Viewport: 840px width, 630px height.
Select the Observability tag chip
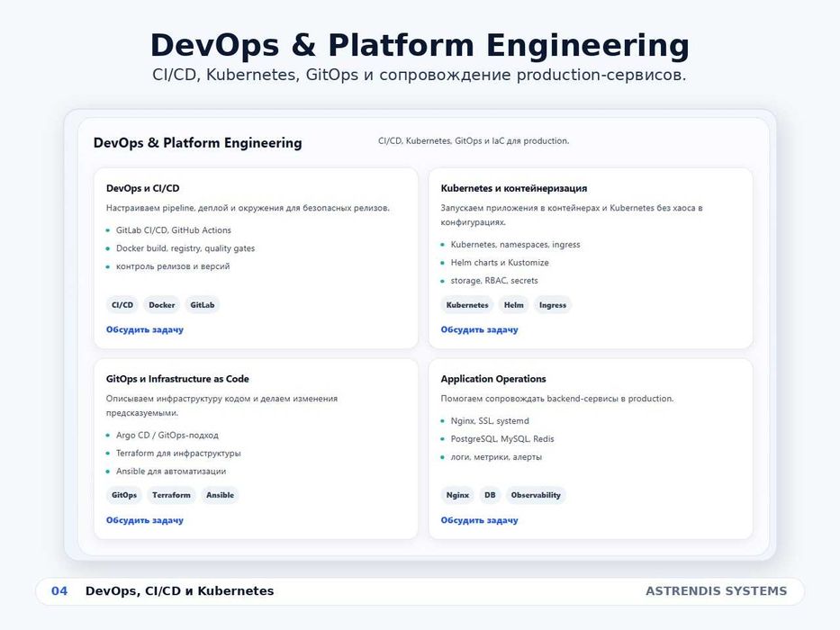(x=536, y=495)
